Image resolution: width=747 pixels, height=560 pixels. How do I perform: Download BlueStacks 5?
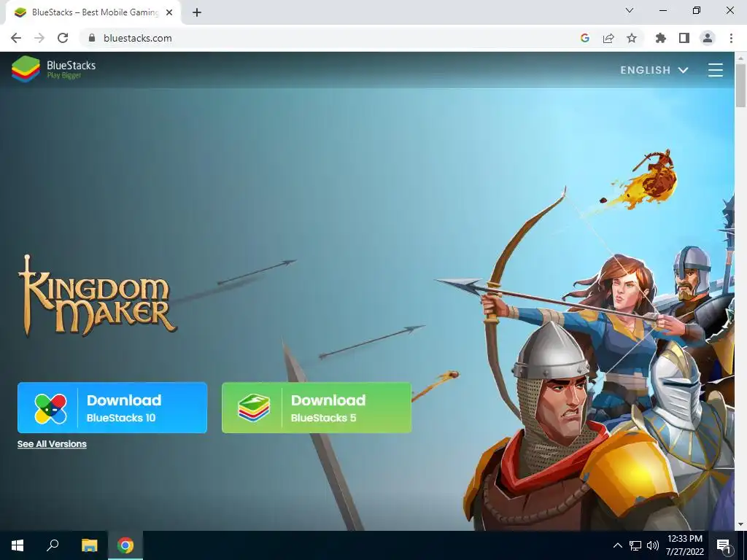317,408
